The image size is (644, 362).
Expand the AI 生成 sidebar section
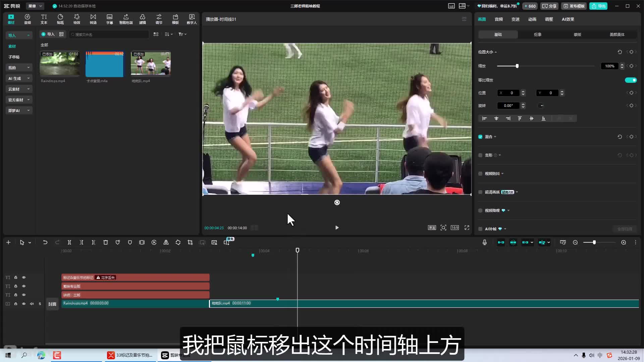(x=19, y=78)
